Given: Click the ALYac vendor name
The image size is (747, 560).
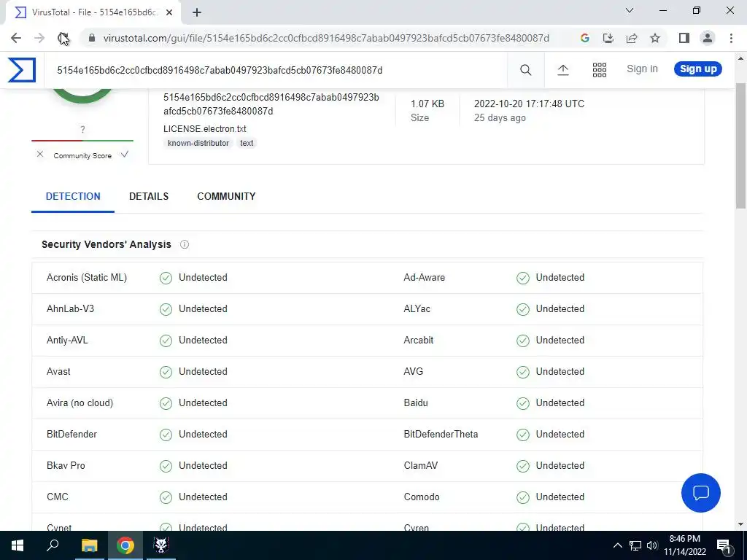Looking at the screenshot, I should pos(417,309).
